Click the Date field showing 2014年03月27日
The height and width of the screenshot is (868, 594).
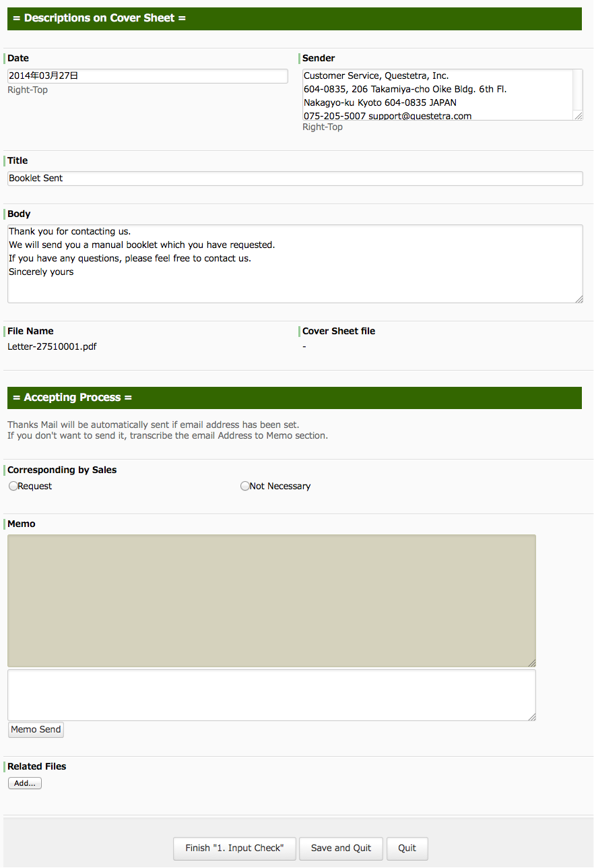[147, 75]
